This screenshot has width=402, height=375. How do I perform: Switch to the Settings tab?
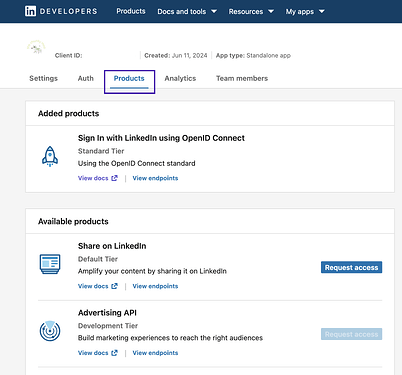43,78
